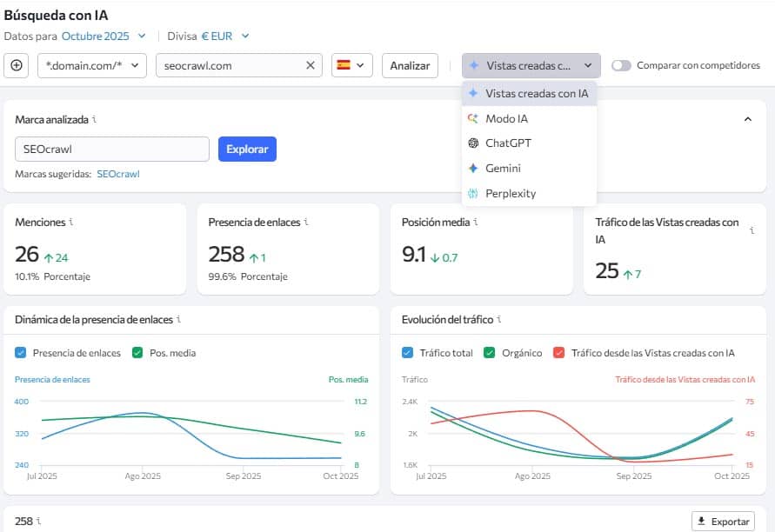This screenshot has height=532, width=775.
Task: Clear the seocrawl.com domain with X icon
Action: pos(311,65)
